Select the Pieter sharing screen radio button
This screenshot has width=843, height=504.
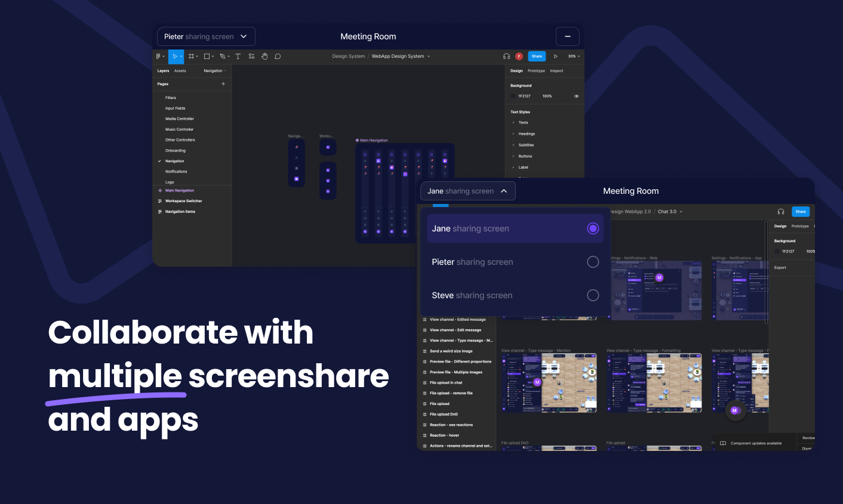point(593,262)
